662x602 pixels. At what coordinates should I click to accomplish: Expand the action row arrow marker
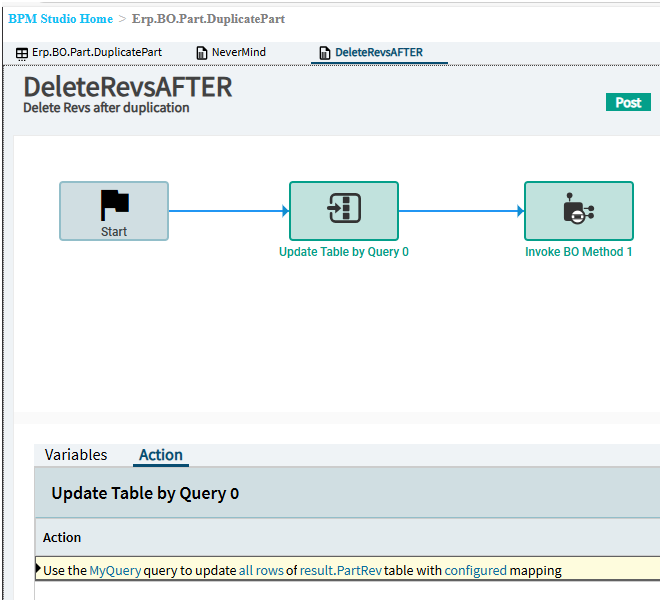tap(38, 568)
